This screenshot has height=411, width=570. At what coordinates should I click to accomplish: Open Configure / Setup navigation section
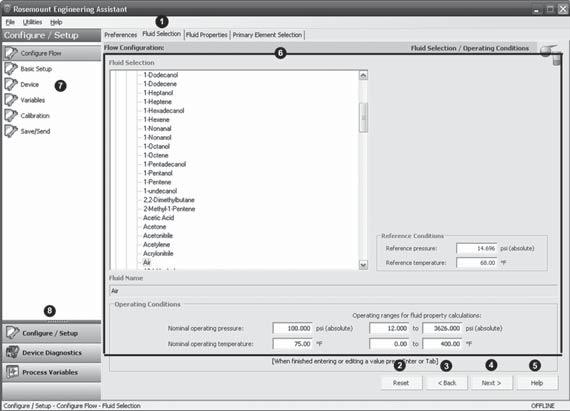point(52,333)
